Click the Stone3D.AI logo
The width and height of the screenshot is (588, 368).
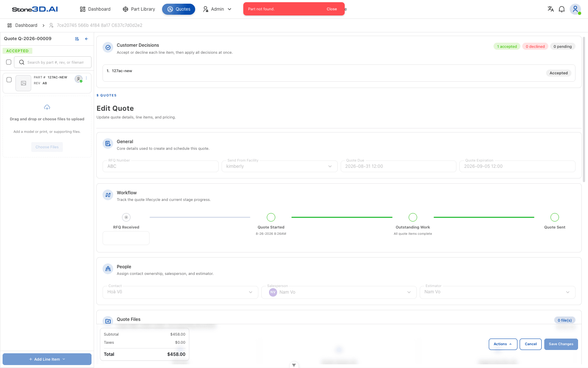[x=35, y=9]
